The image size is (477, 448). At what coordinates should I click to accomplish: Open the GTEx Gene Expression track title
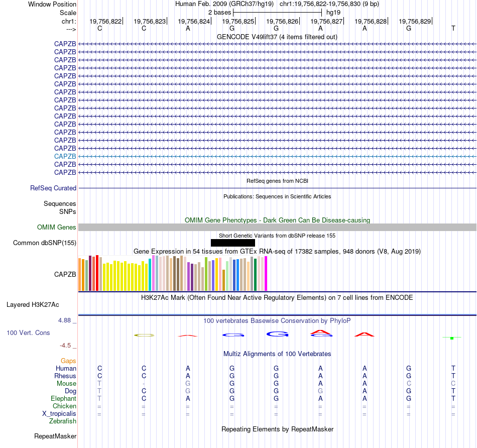(277, 252)
